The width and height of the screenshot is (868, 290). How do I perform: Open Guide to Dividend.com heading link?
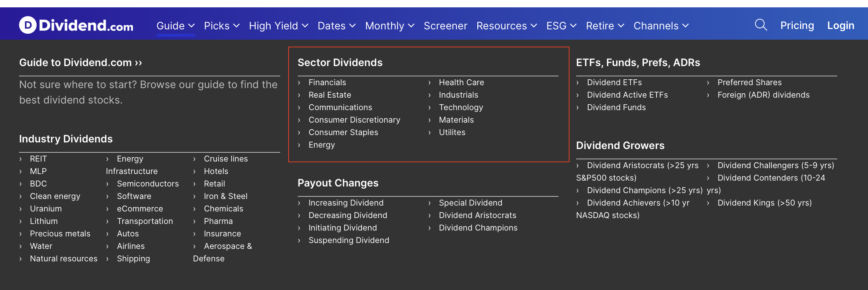click(80, 62)
